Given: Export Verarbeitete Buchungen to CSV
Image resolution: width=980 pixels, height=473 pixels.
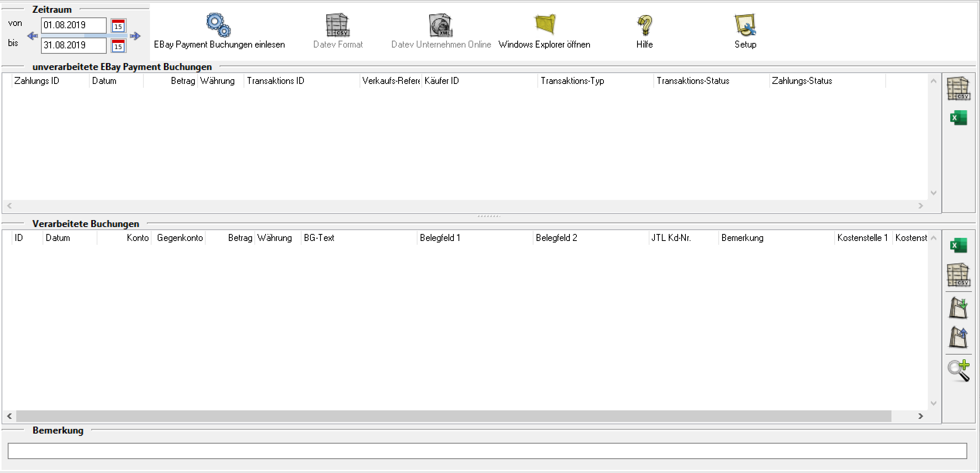Looking at the screenshot, I should pos(958,275).
